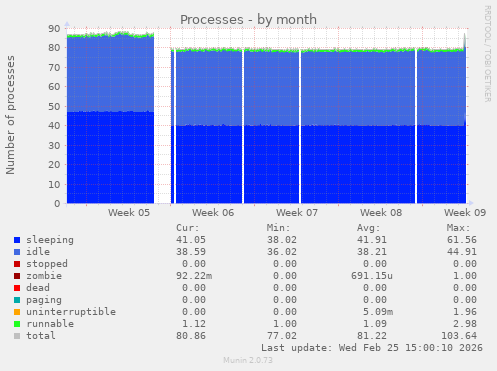Click runnable current value 1.12
Image resolution: width=497 pixels, height=371 pixels.
tap(194, 324)
